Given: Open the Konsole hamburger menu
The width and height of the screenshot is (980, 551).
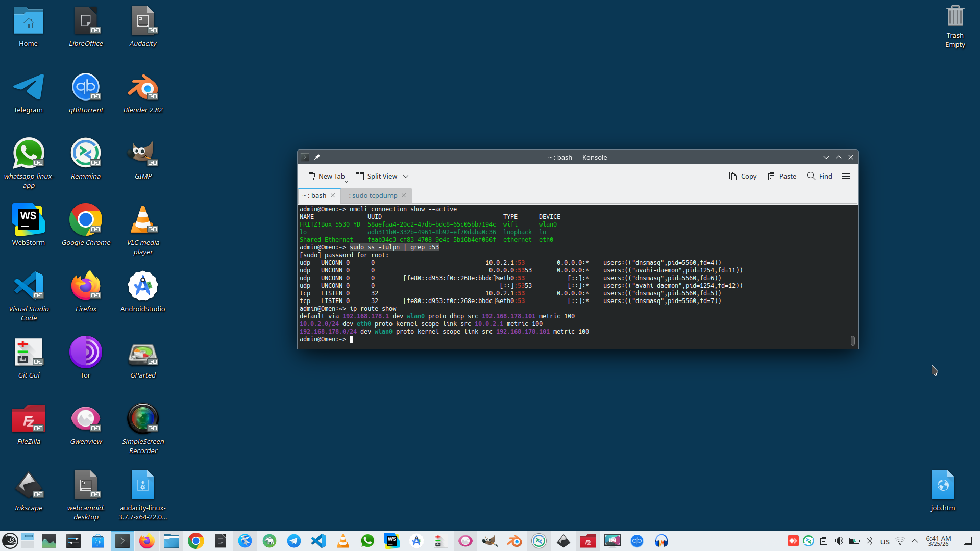Looking at the screenshot, I should pyautogui.click(x=846, y=176).
